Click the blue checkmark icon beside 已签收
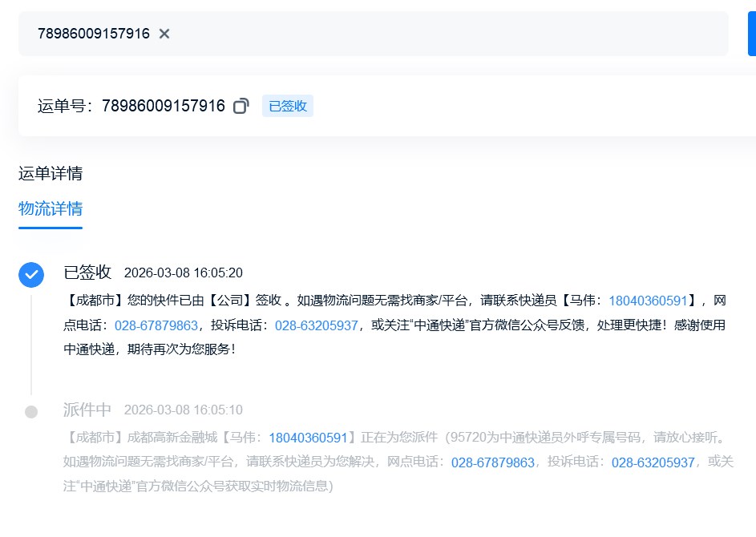This screenshot has height=537, width=756. [x=31, y=274]
